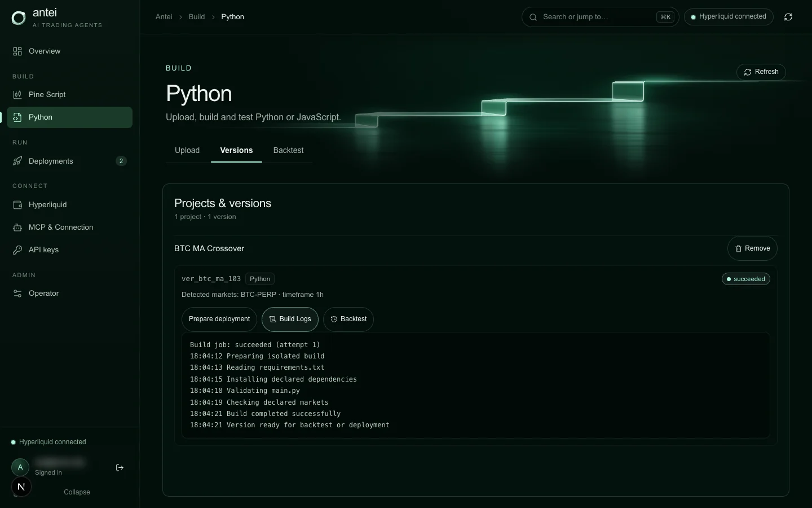Click the sidebar Hyperliquid connected status
The image size is (812, 508).
(48, 442)
